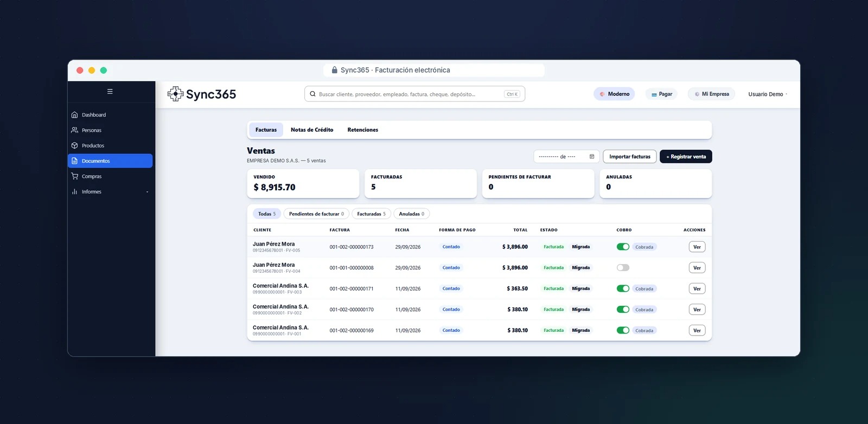Click Cobrada badge for invoice 001-002-000000173
868x424 pixels.
point(644,247)
